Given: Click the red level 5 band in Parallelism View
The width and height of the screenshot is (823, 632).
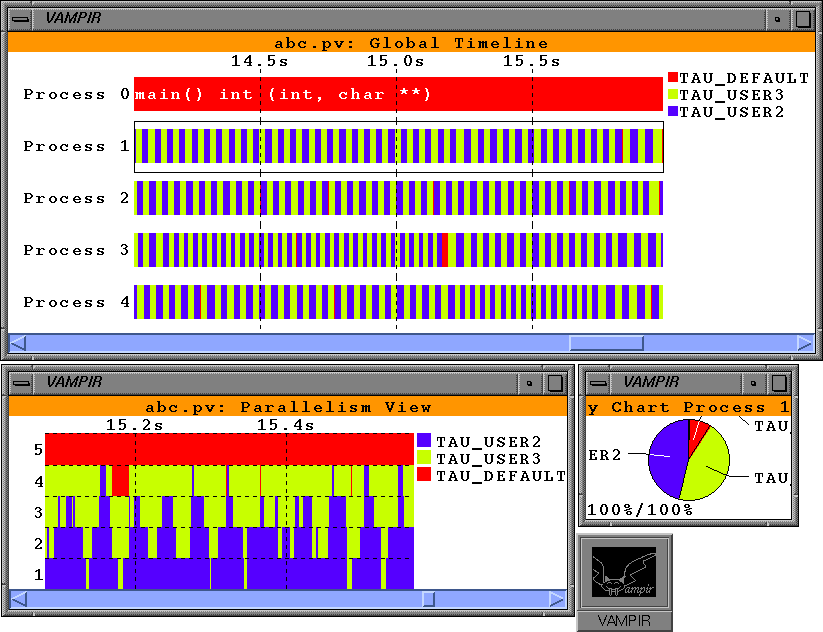Looking at the screenshot, I should tap(229, 449).
